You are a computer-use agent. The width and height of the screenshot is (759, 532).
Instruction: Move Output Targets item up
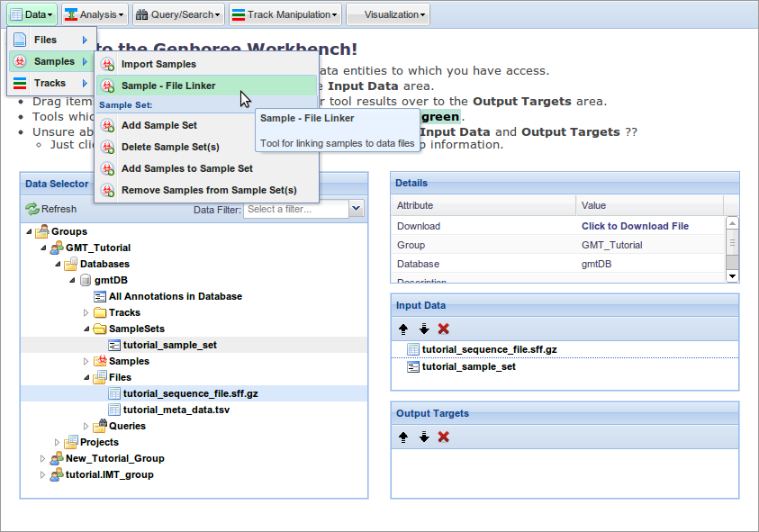click(403, 437)
